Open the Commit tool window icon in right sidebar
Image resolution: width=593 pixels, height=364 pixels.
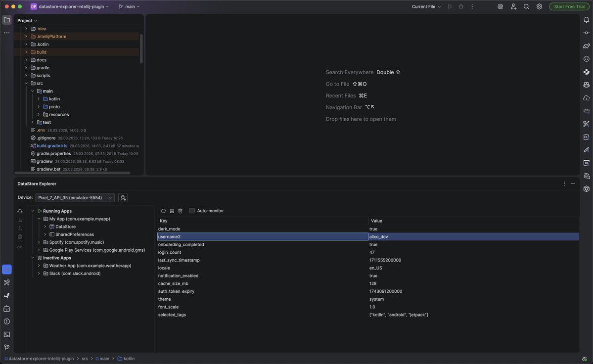tap(586, 33)
